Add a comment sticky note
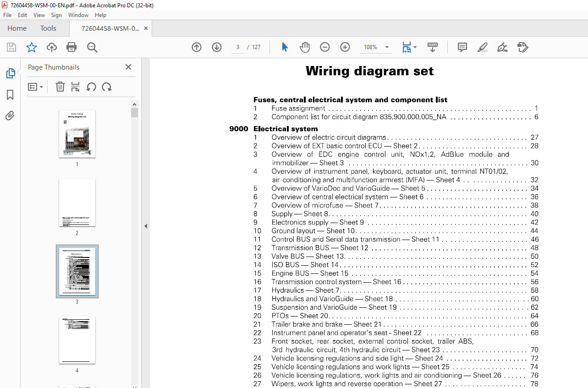 tap(462, 47)
